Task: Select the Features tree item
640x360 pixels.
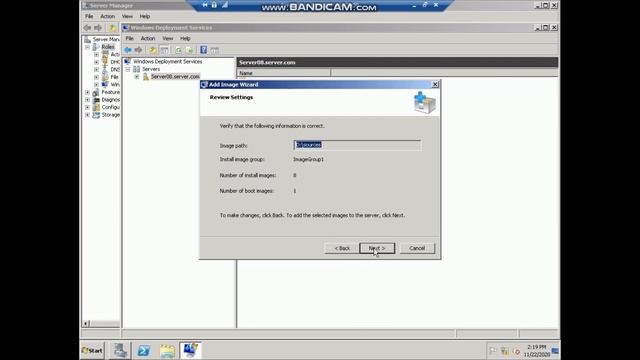Action: pyautogui.click(x=111, y=92)
